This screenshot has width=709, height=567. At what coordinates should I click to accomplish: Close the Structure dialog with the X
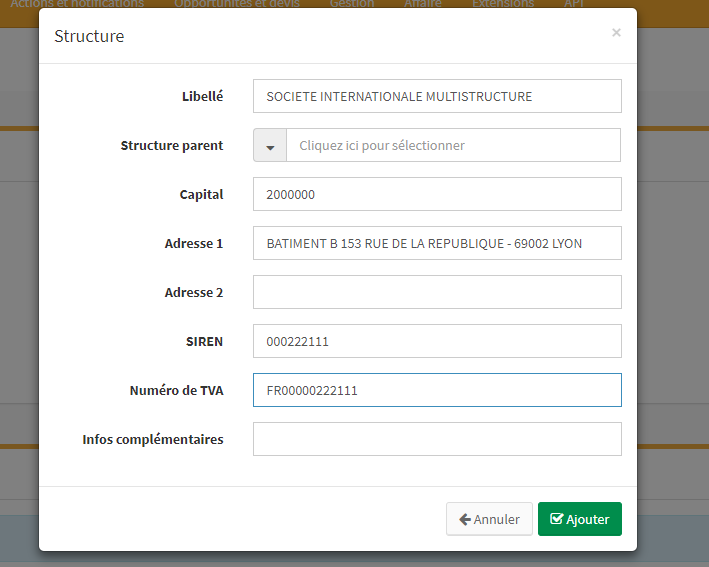616,33
